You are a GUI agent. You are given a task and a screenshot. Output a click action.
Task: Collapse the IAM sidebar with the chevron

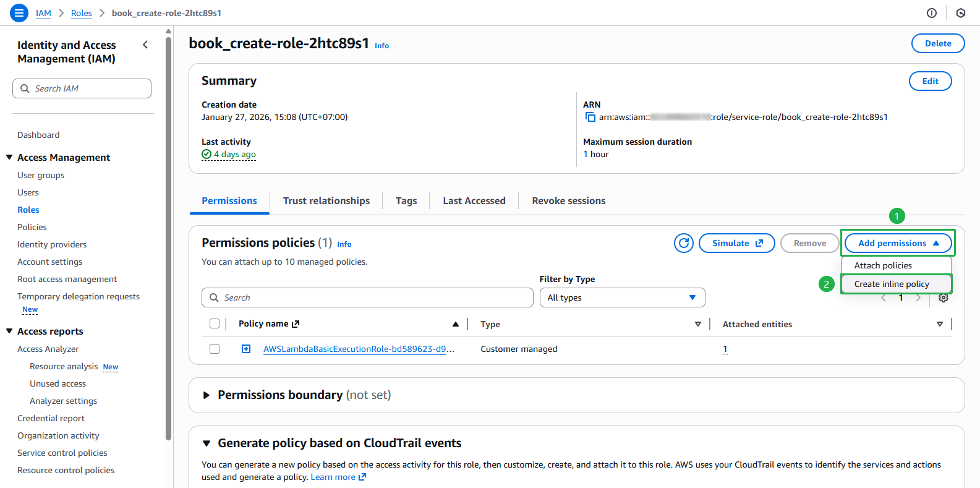pyautogui.click(x=145, y=45)
